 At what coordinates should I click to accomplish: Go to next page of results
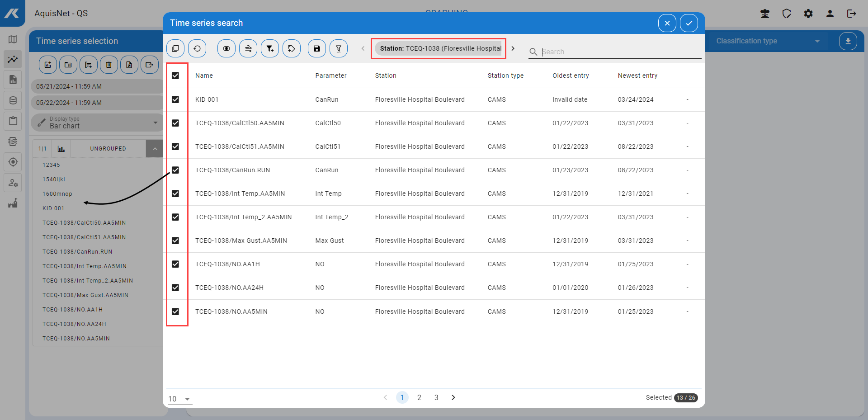[x=453, y=397]
